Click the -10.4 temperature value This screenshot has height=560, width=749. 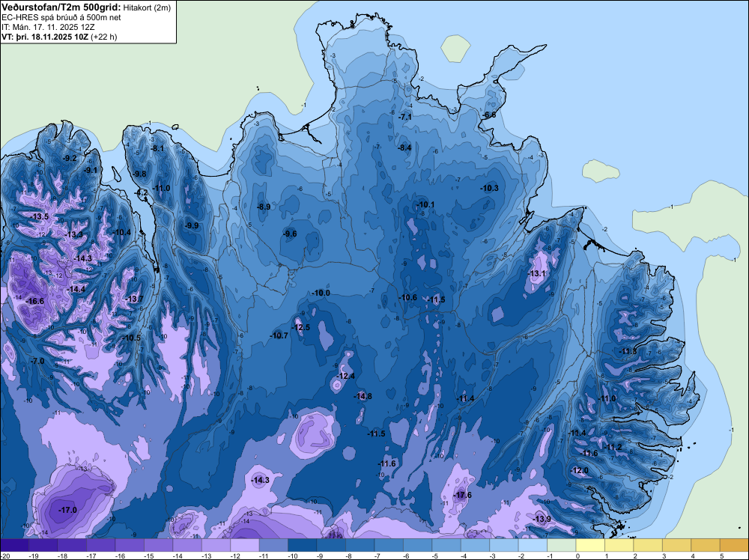click(122, 233)
